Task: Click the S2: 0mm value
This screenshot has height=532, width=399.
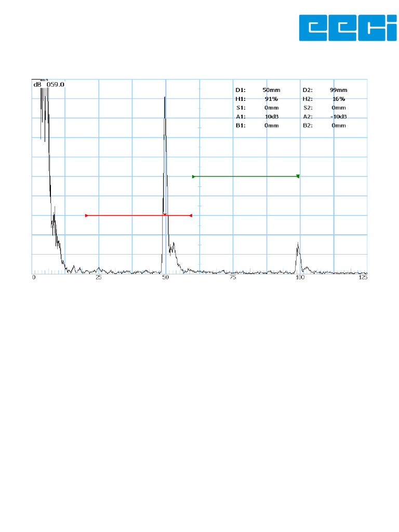Action: pyautogui.click(x=339, y=108)
